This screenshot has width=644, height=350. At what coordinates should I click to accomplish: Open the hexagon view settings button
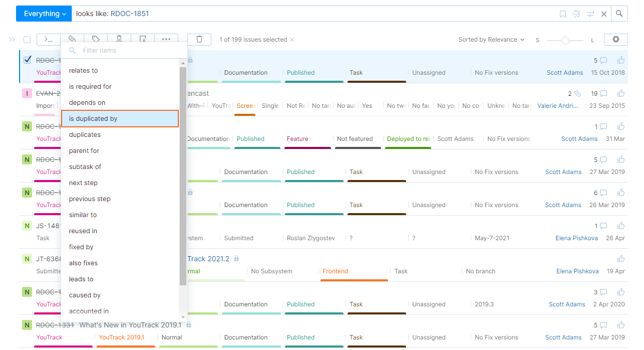616,40
